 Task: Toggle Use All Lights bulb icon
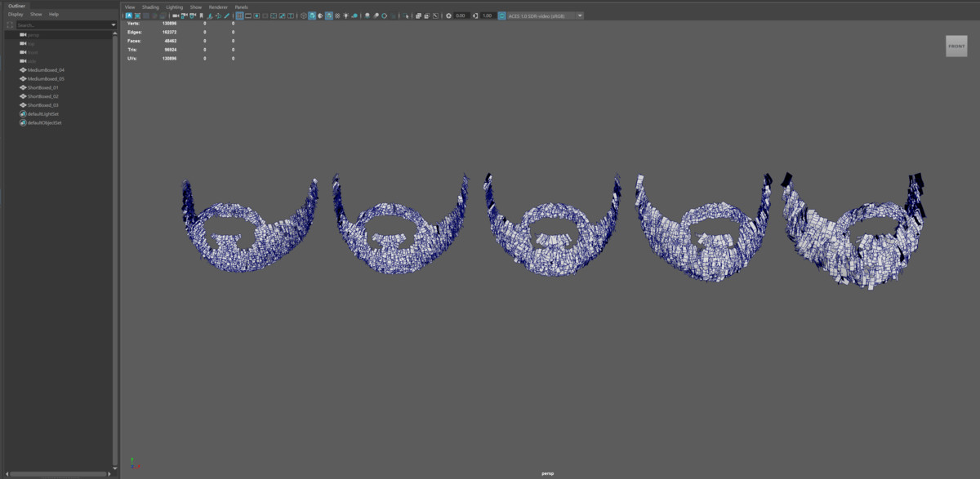point(346,16)
